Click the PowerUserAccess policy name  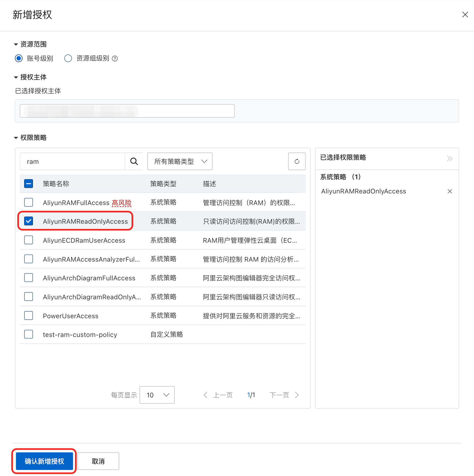71,316
